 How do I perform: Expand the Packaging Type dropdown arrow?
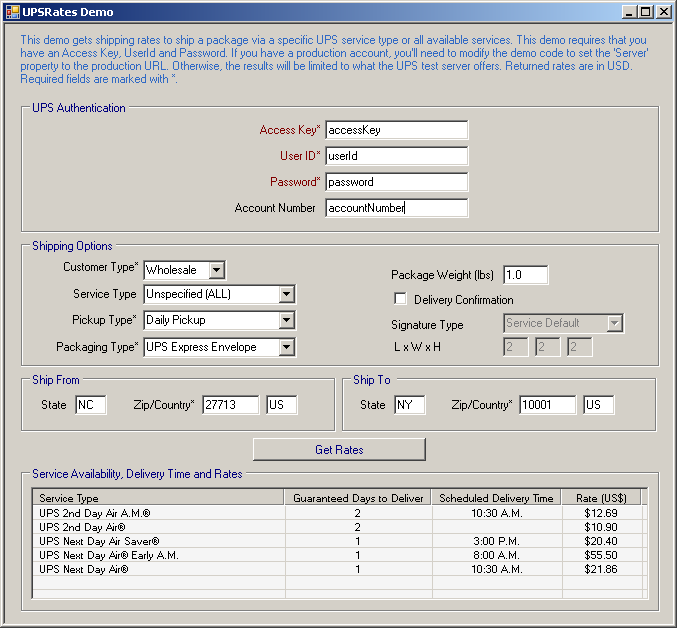(286, 347)
